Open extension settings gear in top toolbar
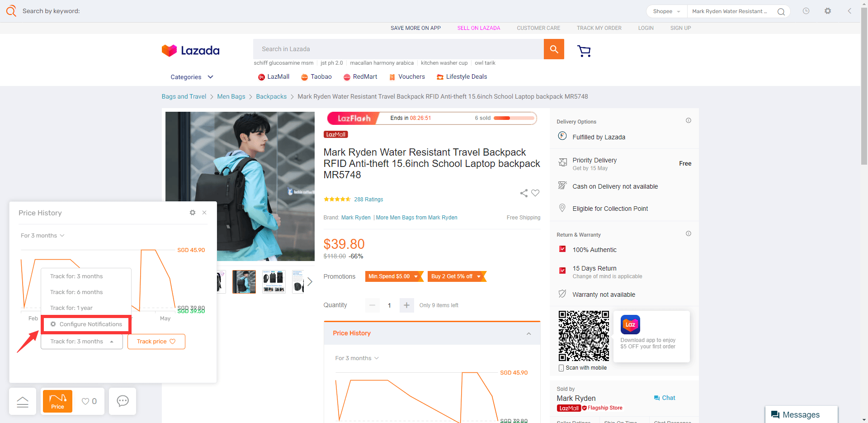868x423 pixels. tap(827, 11)
